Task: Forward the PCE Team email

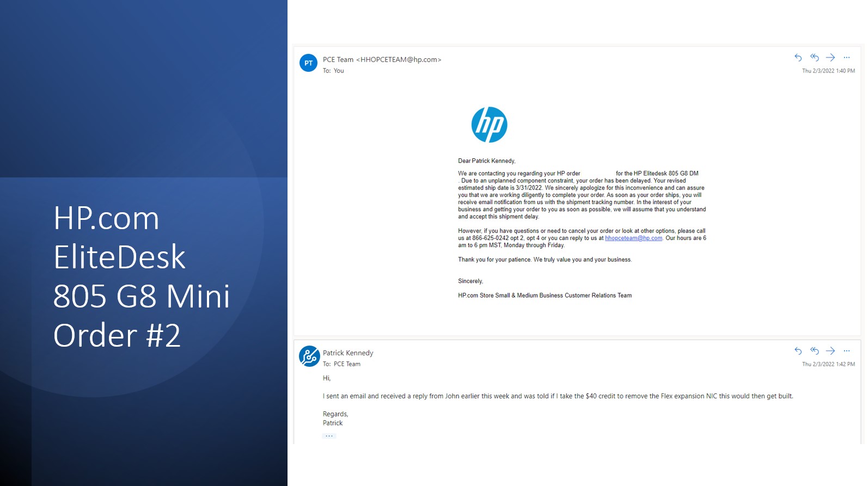Action: coord(830,58)
